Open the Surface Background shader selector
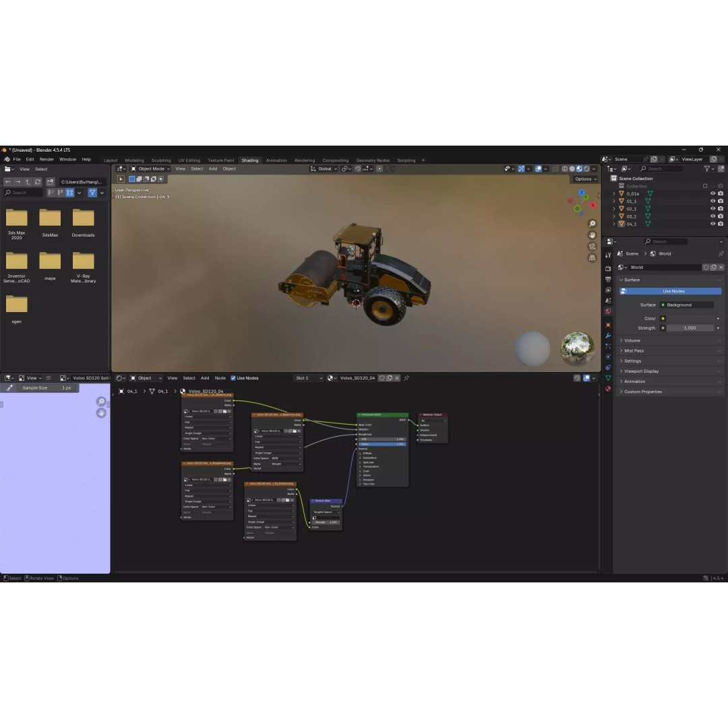Screen dimensions: 728x728 [x=686, y=305]
